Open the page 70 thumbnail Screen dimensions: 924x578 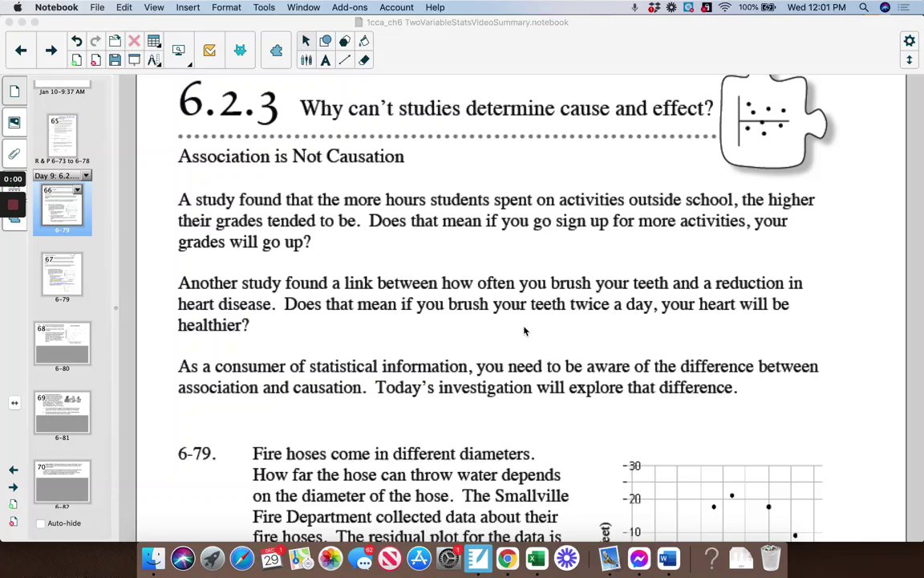[63, 482]
